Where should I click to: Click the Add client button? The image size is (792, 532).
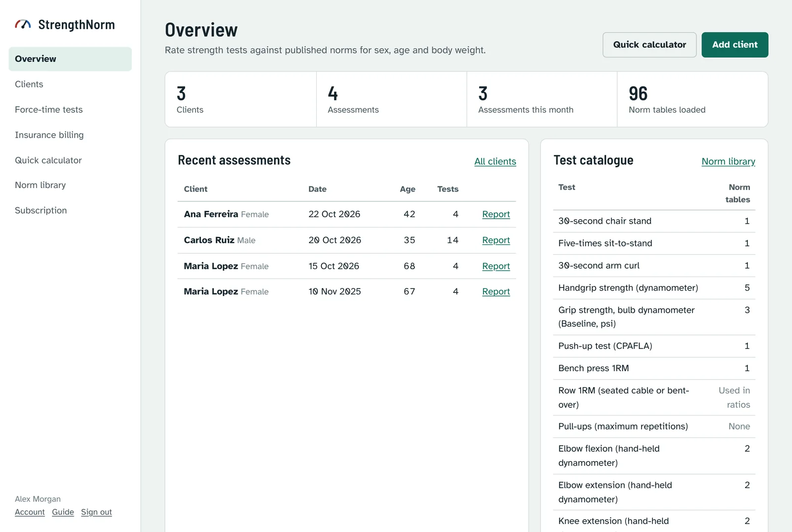[735, 45]
